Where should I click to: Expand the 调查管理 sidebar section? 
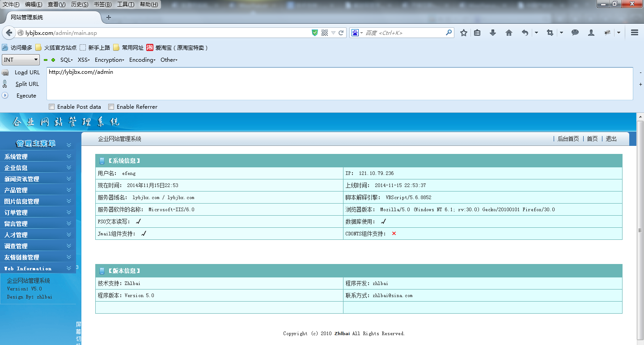pos(38,246)
